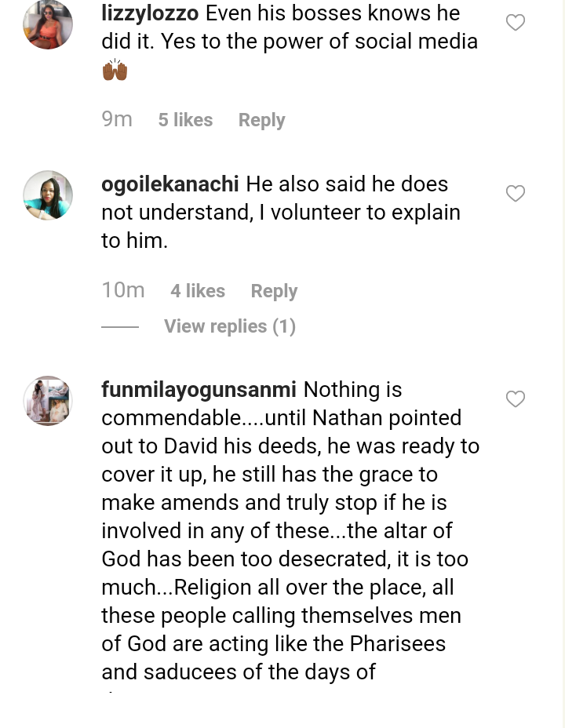Tap the raised hands emoji
The width and height of the screenshot is (565, 728).
tap(115, 71)
